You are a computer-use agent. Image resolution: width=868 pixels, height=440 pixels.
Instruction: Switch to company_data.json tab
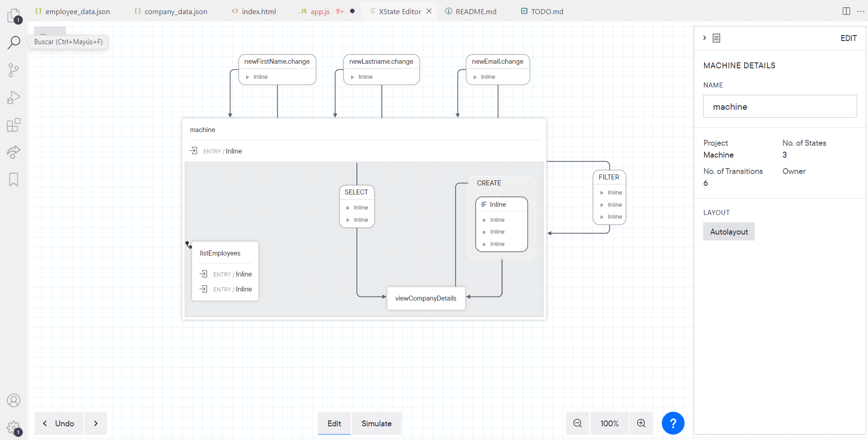point(171,11)
